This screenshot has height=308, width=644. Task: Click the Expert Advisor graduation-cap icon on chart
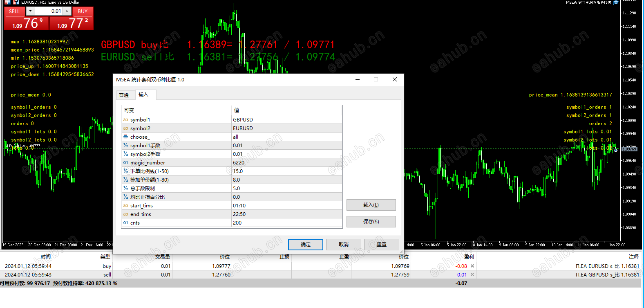[616, 2]
